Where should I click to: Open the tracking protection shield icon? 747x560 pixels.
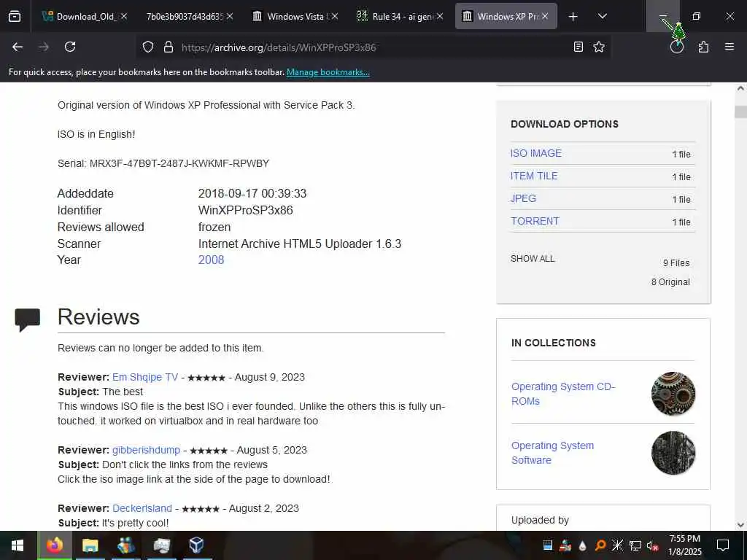click(x=148, y=47)
